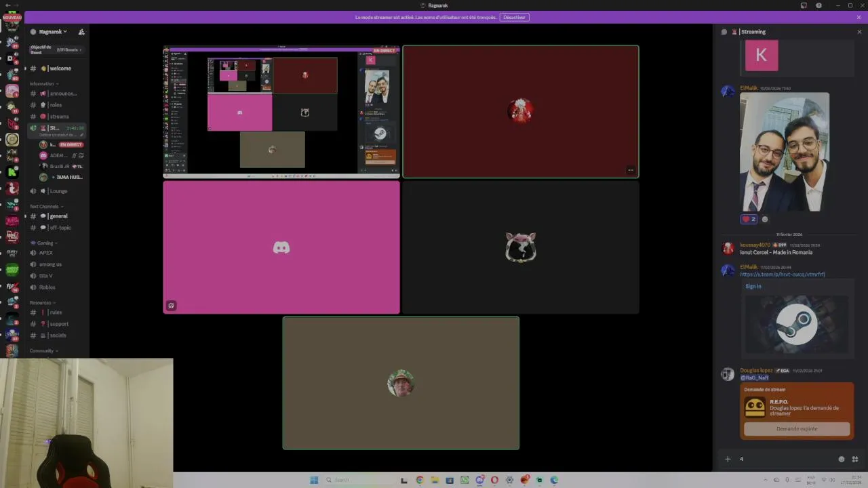Screen dimensions: 868x488
Task: Join the Roblox voice channel
Action: [x=57, y=287]
